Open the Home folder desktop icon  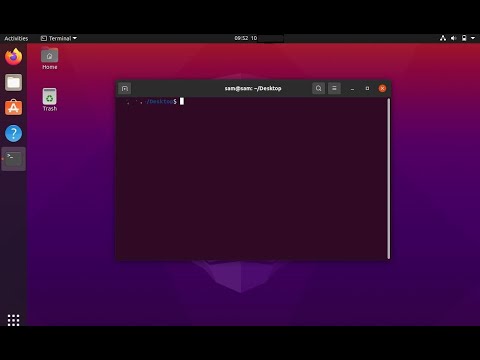tap(50, 59)
